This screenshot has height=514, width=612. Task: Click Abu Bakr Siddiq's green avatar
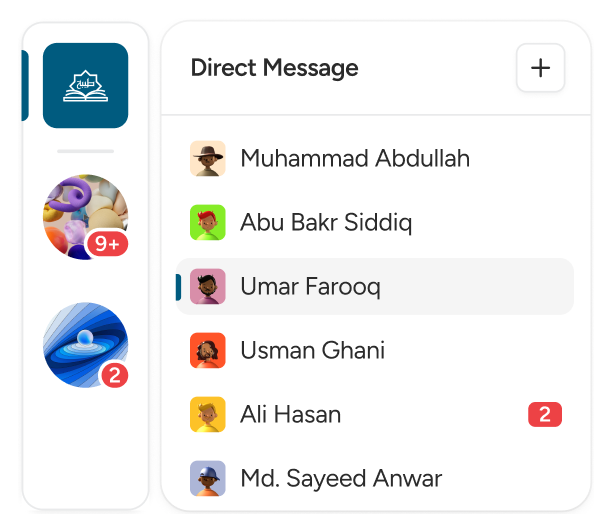[x=208, y=222]
